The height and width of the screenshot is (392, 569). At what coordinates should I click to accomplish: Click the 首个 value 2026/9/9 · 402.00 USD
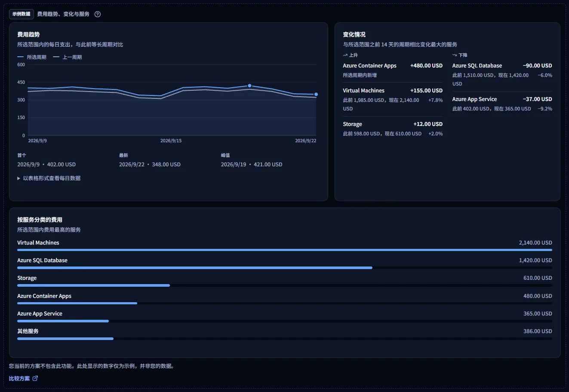[x=46, y=165]
